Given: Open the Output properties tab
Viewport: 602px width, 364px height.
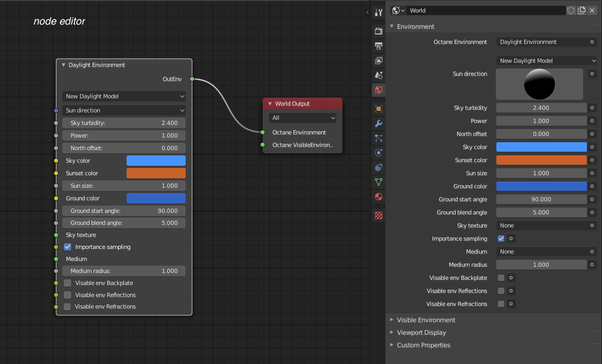Looking at the screenshot, I should coord(379,46).
